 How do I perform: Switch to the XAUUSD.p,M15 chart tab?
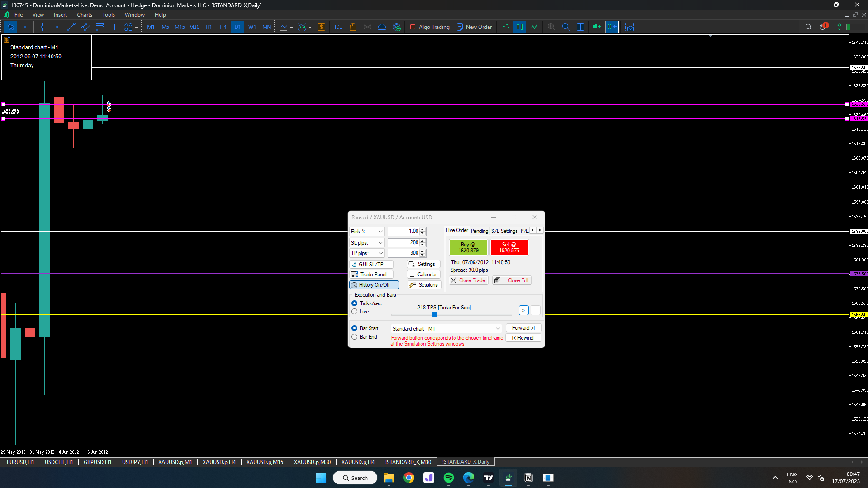click(265, 462)
